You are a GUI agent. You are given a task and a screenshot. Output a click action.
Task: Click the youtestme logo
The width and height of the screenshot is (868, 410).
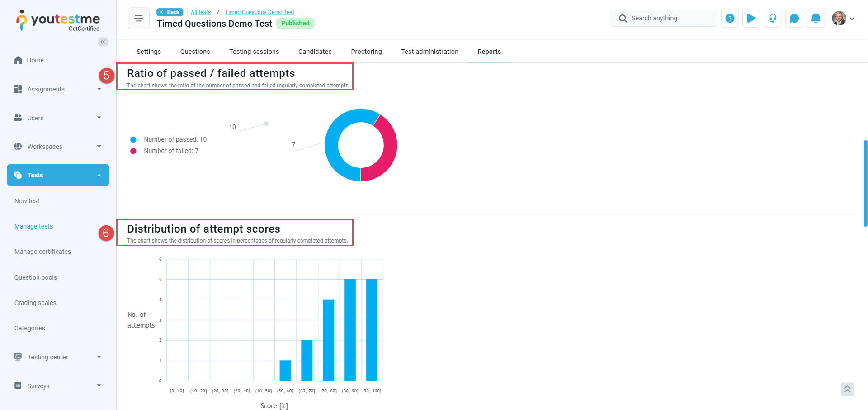click(58, 20)
